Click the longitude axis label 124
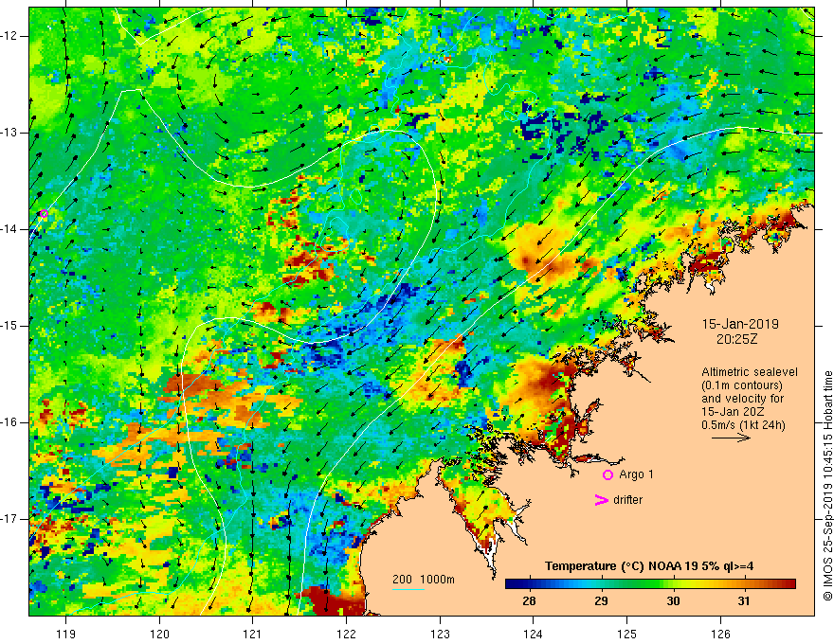Viewport: 834px width, 644px height. click(533, 634)
